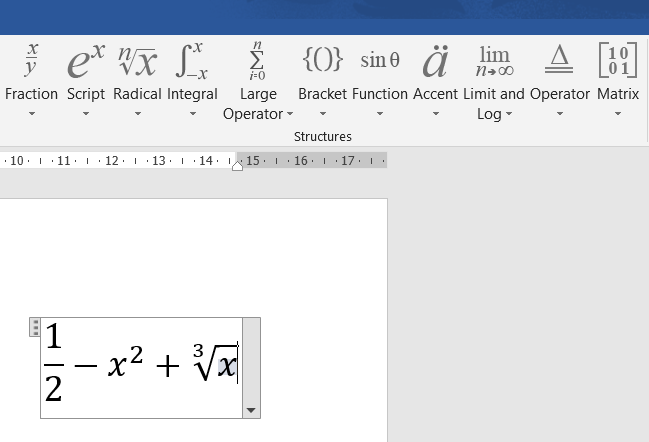Open the dropdown arrow under Matrix label
649x442 pixels.
(x=618, y=114)
